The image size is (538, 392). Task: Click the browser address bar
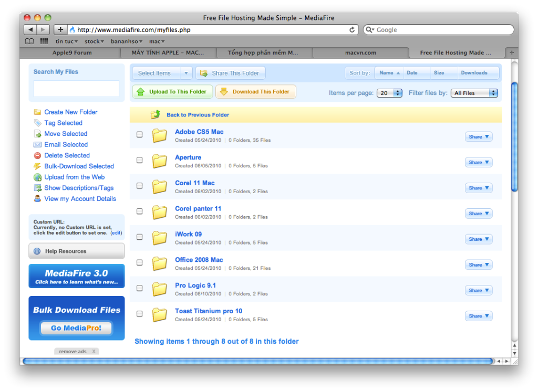(213, 30)
